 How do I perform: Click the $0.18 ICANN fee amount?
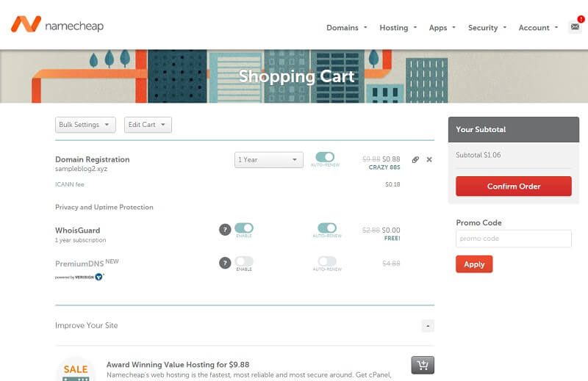tap(392, 184)
